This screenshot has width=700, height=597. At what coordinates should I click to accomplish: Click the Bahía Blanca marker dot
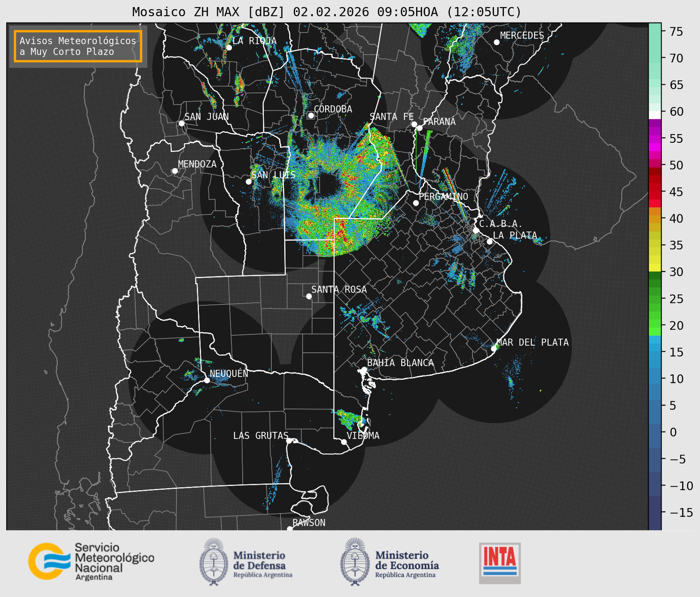click(x=364, y=369)
